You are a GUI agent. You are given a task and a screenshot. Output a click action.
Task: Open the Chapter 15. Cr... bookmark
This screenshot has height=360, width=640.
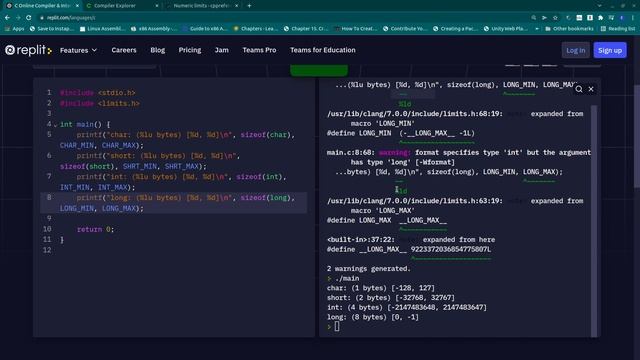(x=306, y=29)
